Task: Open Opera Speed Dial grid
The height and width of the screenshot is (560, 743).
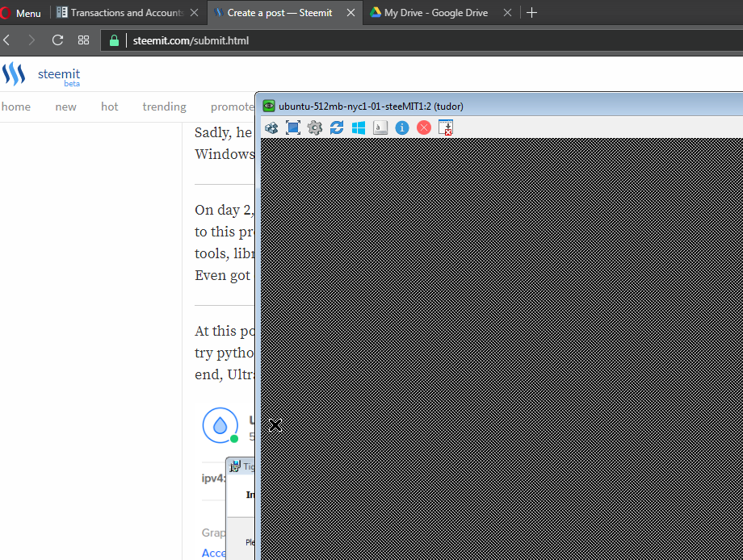Action: 83,40
